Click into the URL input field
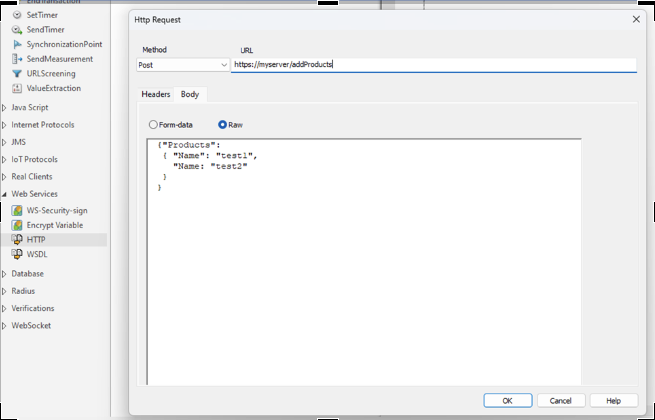The width and height of the screenshot is (655, 420). [x=432, y=65]
